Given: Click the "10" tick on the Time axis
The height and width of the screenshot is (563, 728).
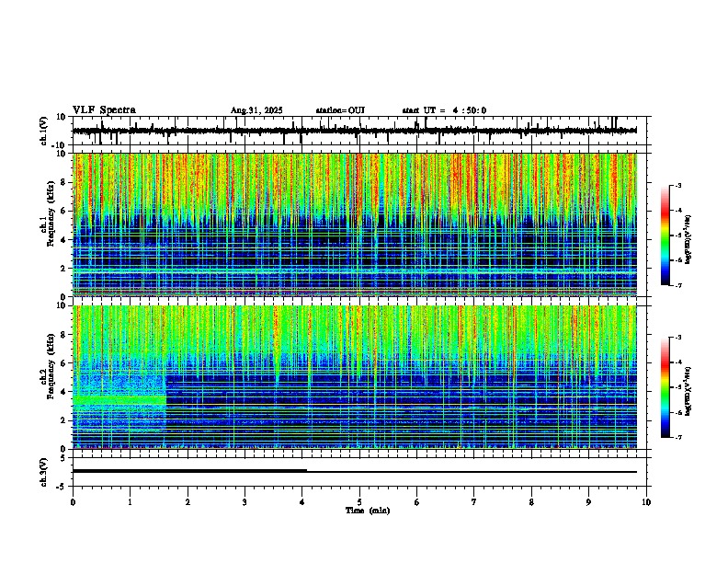Looking at the screenshot, I should (646, 502).
